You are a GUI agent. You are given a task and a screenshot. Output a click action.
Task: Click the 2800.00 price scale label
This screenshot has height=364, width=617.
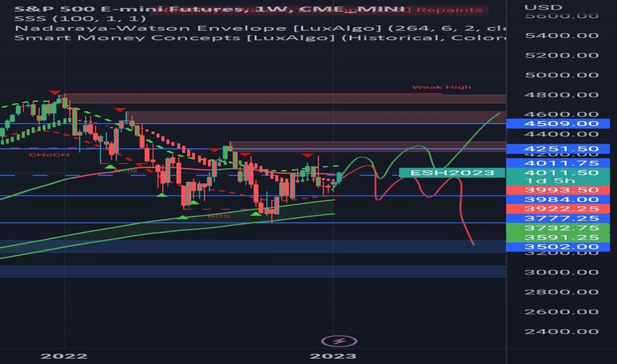[561, 292]
